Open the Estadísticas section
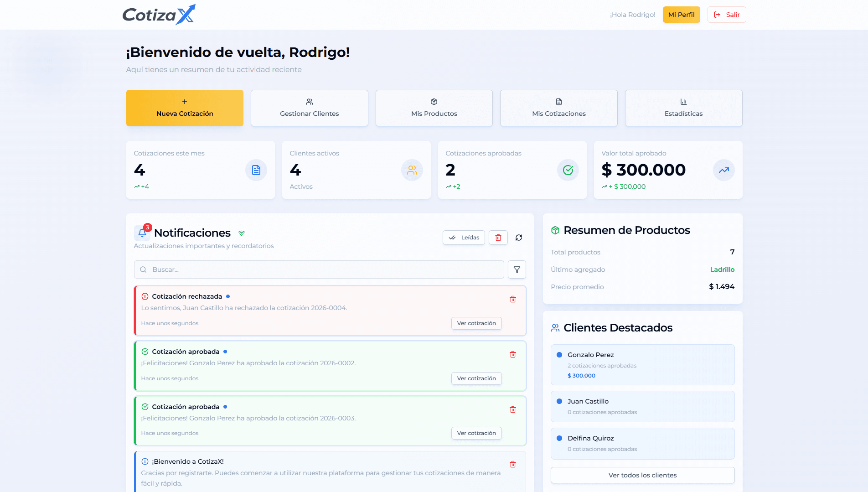The width and height of the screenshot is (868, 492). click(x=683, y=108)
